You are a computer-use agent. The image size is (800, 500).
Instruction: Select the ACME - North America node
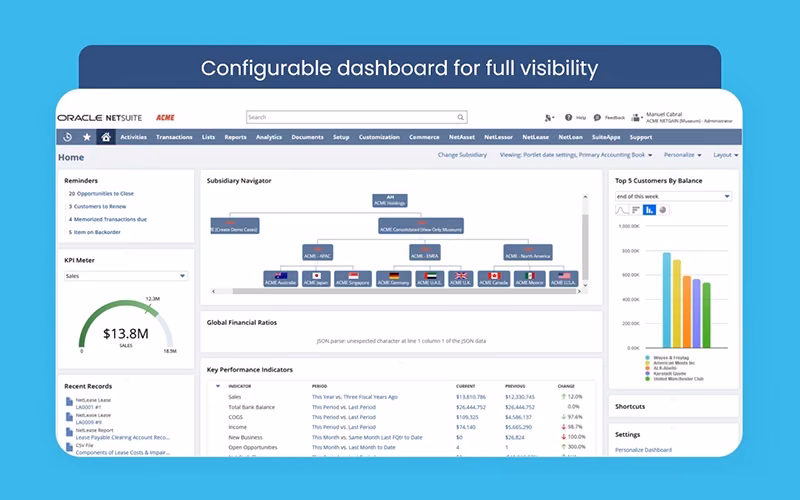pos(528,253)
